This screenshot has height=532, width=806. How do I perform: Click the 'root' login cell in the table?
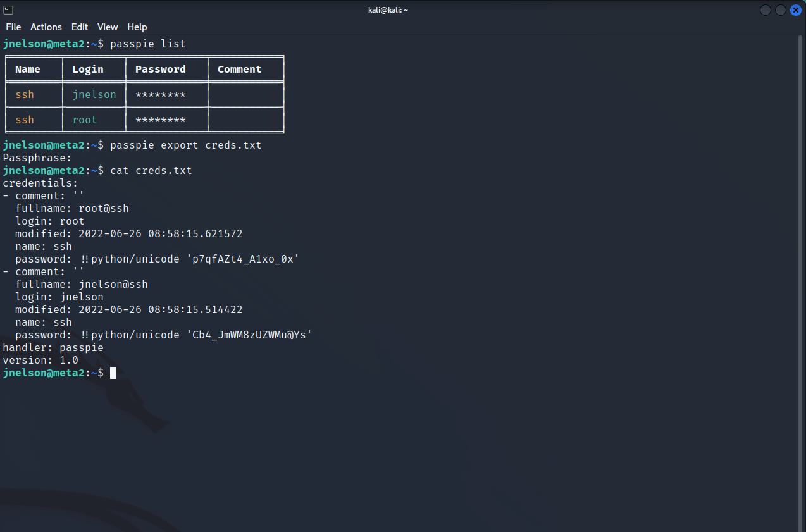[x=85, y=120]
